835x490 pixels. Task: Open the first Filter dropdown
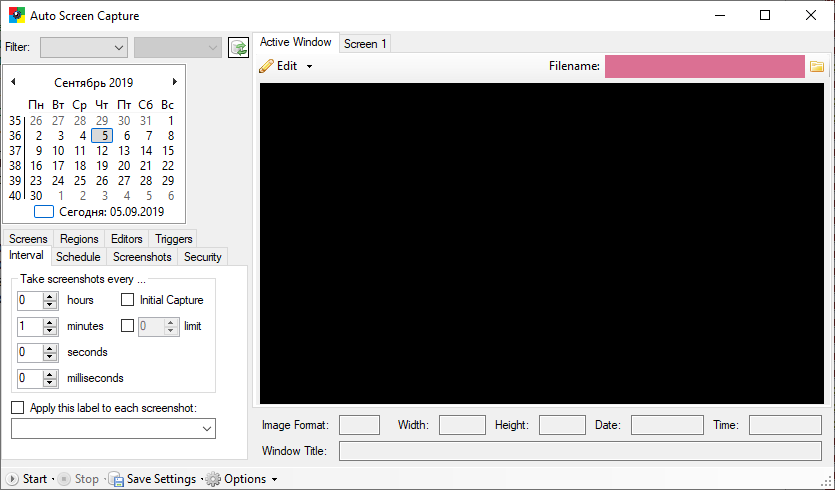(x=84, y=47)
